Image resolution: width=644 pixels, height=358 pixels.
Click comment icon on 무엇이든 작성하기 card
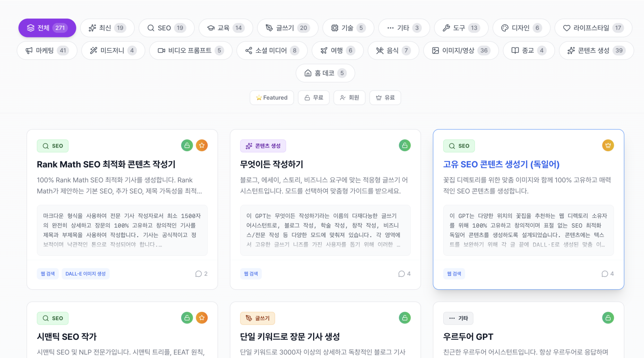pyautogui.click(x=401, y=274)
